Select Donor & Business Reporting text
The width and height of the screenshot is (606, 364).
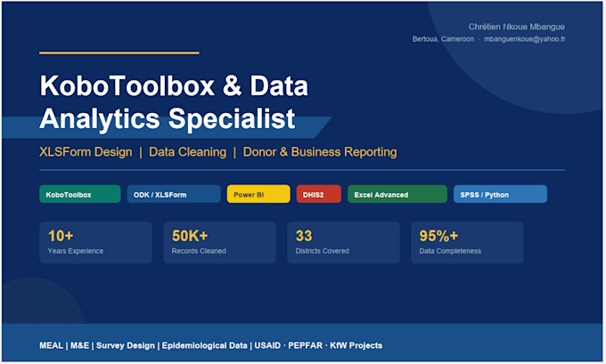click(x=320, y=151)
